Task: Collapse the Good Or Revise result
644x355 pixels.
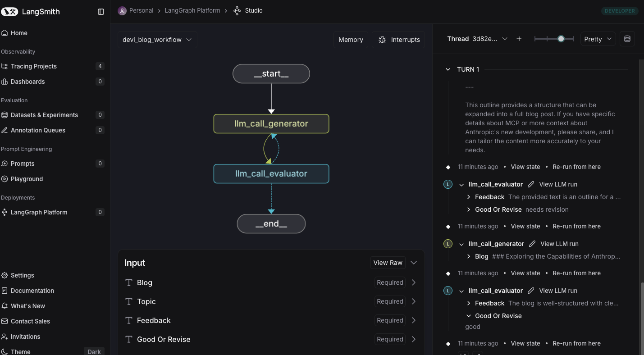Action: point(469,316)
